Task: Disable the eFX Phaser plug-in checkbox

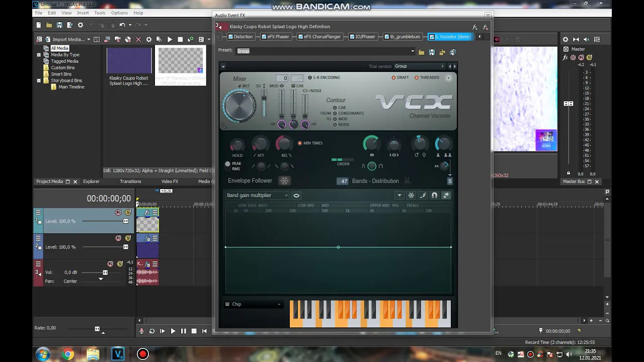Action: 264,37
